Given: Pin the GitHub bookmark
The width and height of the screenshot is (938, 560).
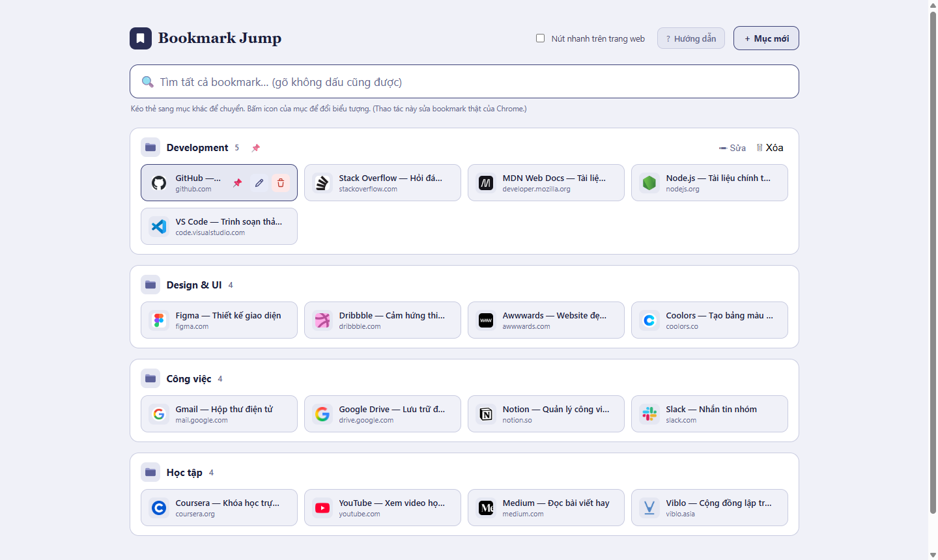Looking at the screenshot, I should coord(238,183).
